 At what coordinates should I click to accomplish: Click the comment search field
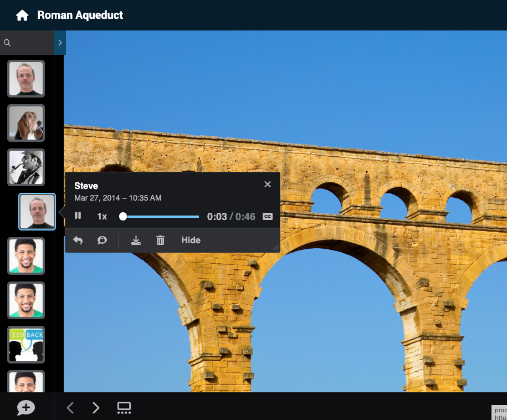(x=27, y=43)
